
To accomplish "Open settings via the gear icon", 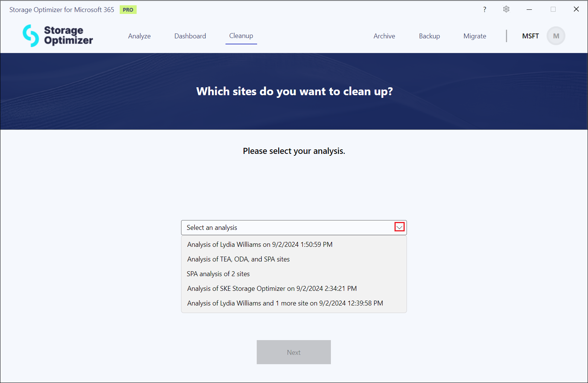I will [x=506, y=9].
